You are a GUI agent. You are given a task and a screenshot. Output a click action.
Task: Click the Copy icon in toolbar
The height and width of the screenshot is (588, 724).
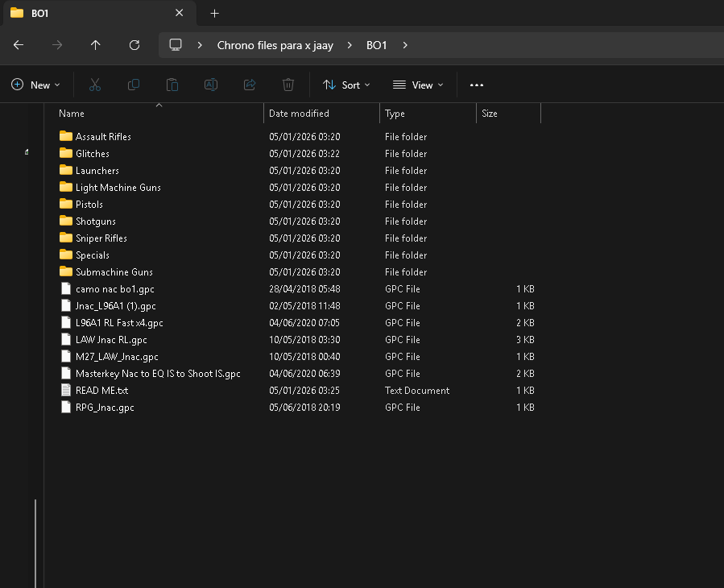coord(134,85)
